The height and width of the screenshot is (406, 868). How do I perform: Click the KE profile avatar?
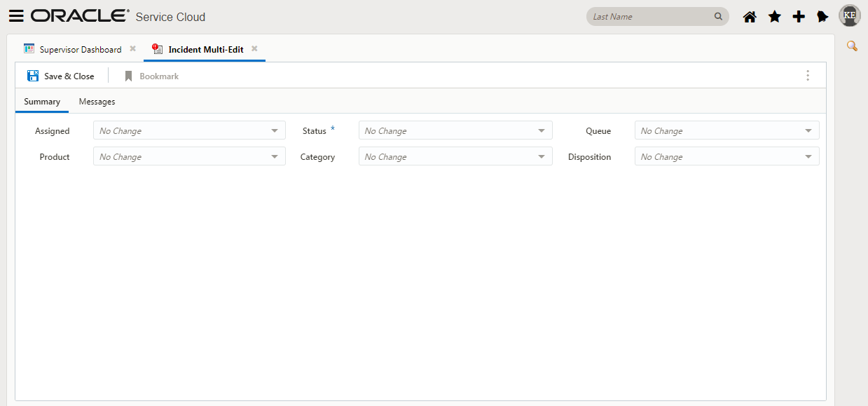[x=849, y=15]
